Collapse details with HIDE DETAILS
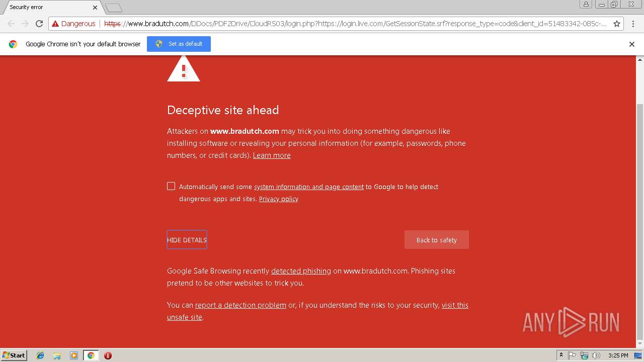This screenshot has height=362, width=644. [187, 240]
